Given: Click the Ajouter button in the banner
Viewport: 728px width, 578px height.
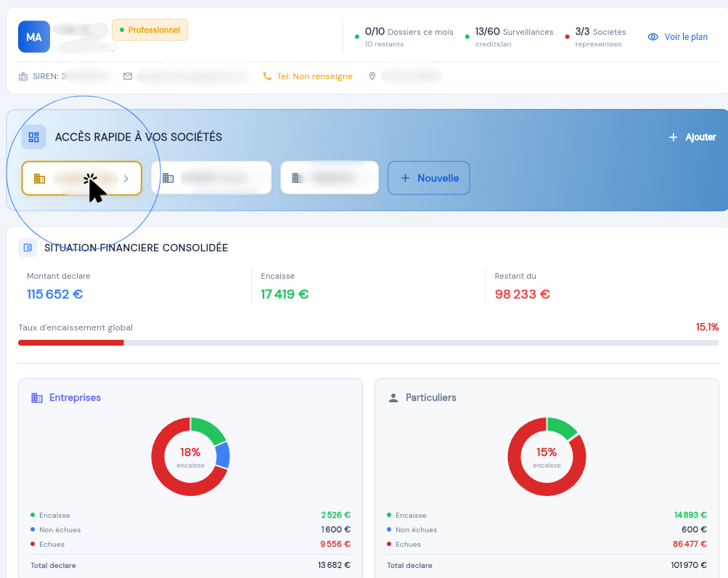Looking at the screenshot, I should pos(692,137).
